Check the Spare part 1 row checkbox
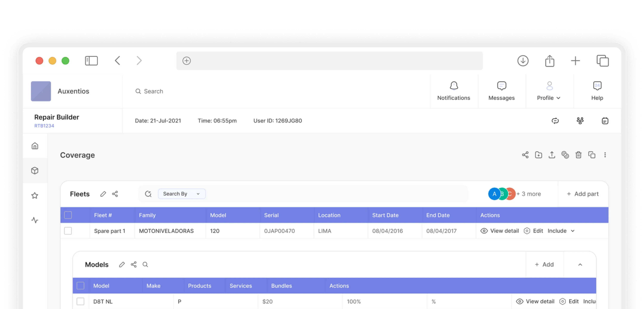Screen dimensions: 644x309 (x=68, y=231)
